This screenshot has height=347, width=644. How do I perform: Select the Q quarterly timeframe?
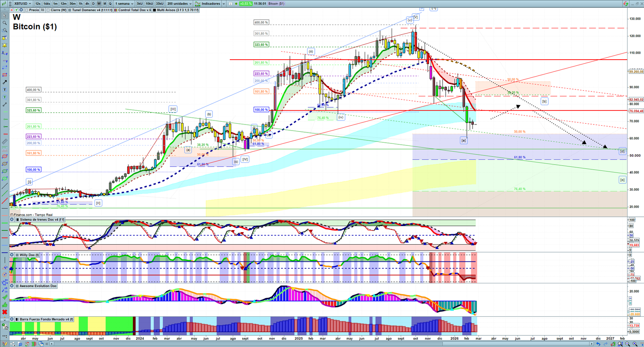click(110, 4)
